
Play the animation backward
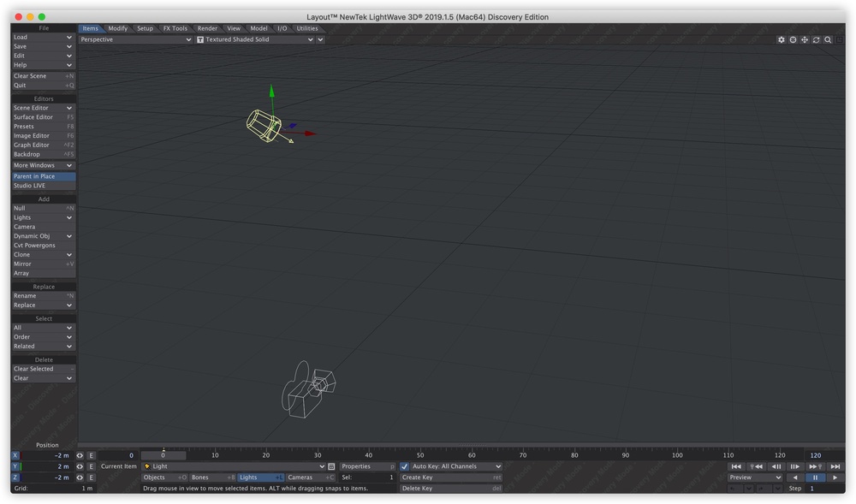pos(795,477)
